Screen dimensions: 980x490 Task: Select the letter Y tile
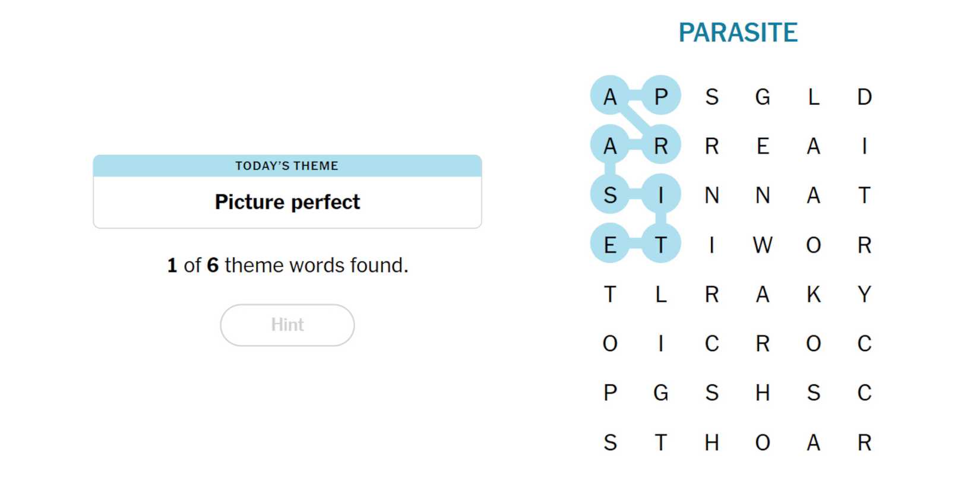864,294
